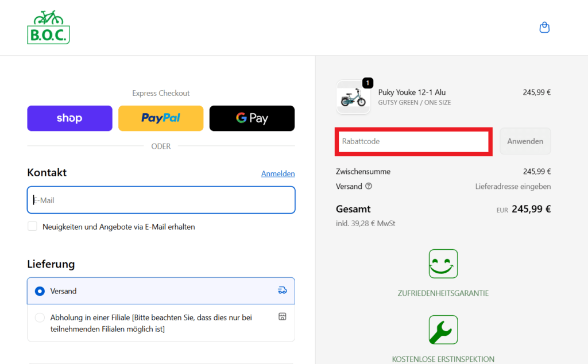Viewport: 588px width, 364px height.
Task: Click the Puky Youke 12-1 Alu product name
Action: point(412,92)
